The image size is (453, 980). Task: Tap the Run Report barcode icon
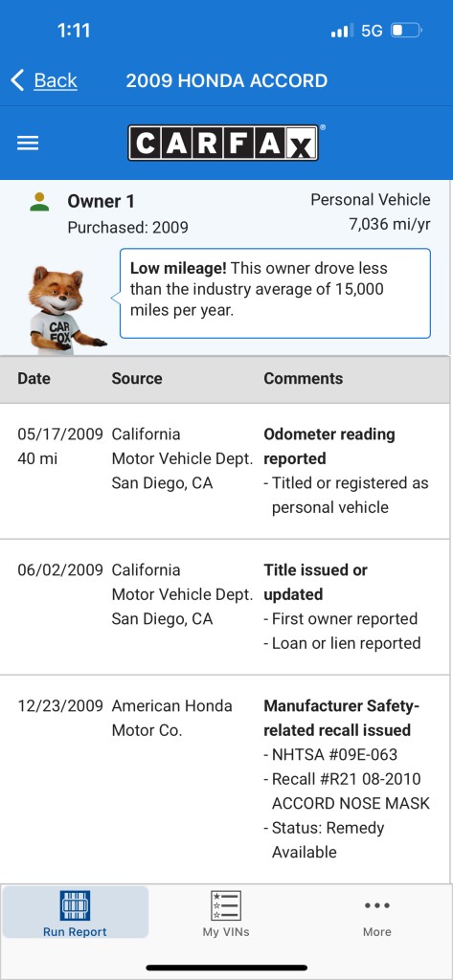pos(75,905)
